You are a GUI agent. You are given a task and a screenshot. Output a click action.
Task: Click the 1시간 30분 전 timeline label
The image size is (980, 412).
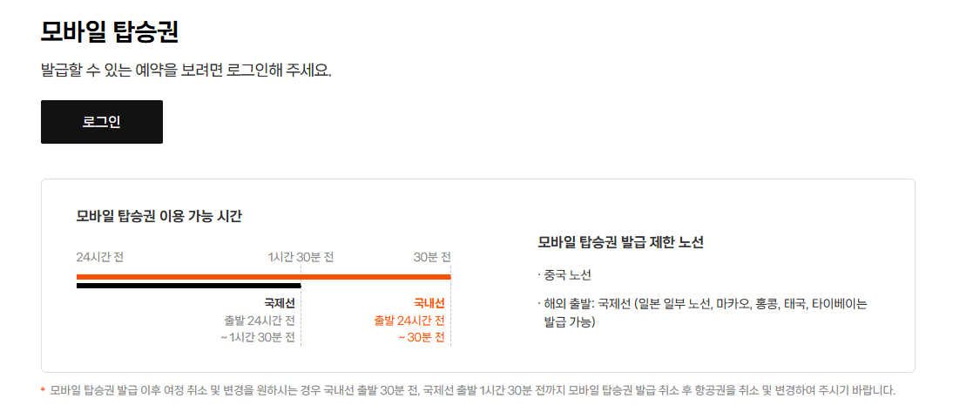point(301,258)
